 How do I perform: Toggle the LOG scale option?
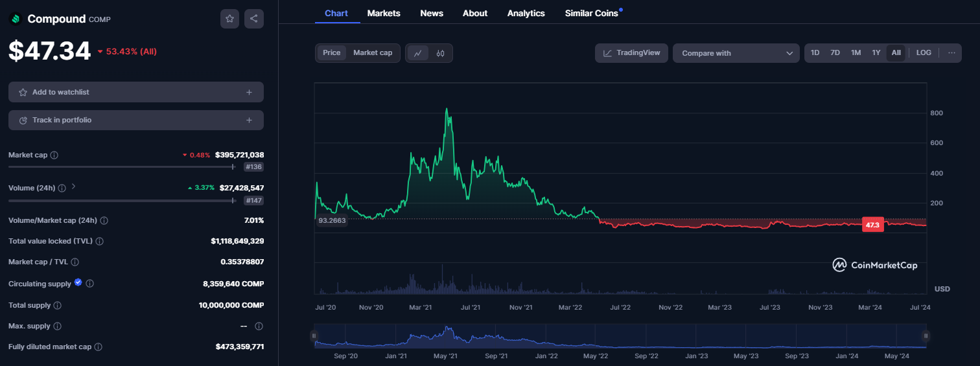coord(924,53)
